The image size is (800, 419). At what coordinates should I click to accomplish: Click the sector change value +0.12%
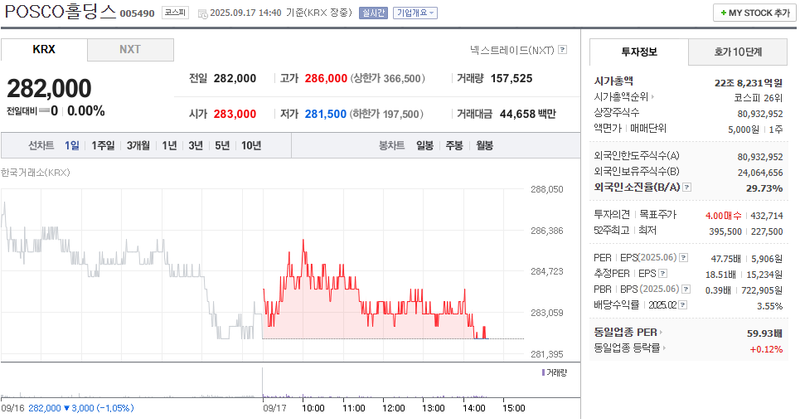point(766,349)
